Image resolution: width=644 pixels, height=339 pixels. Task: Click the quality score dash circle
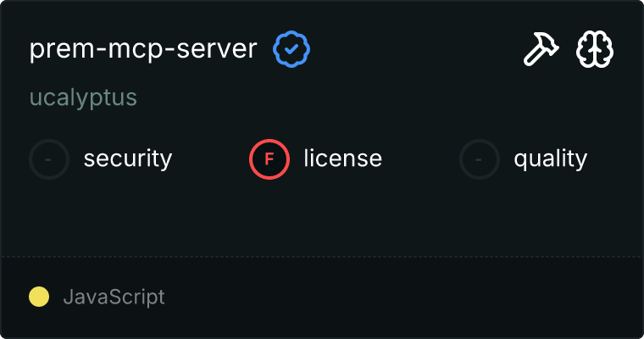click(480, 158)
